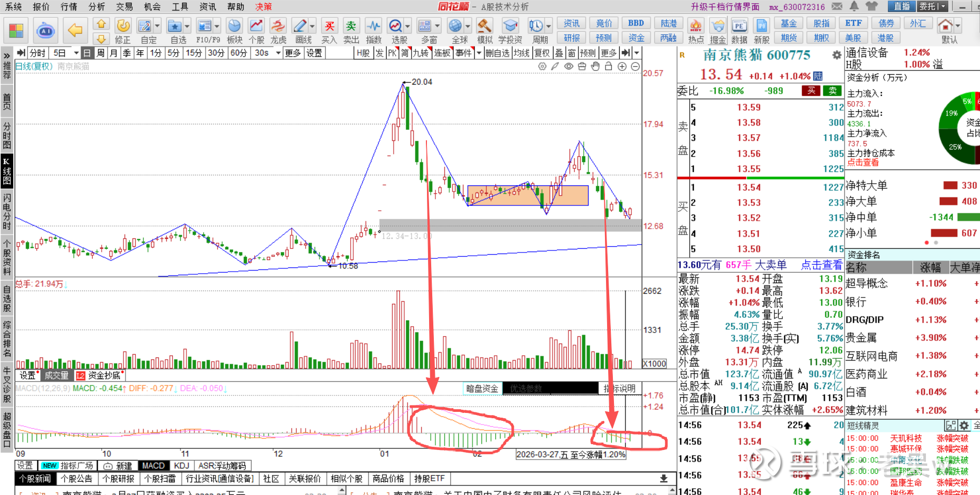
Task: Open the 交易 menu
Action: [x=124, y=6]
